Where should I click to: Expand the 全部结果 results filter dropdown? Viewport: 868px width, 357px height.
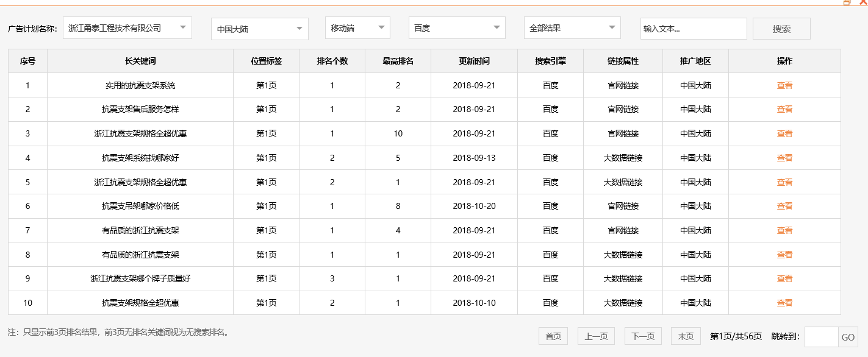pos(572,27)
